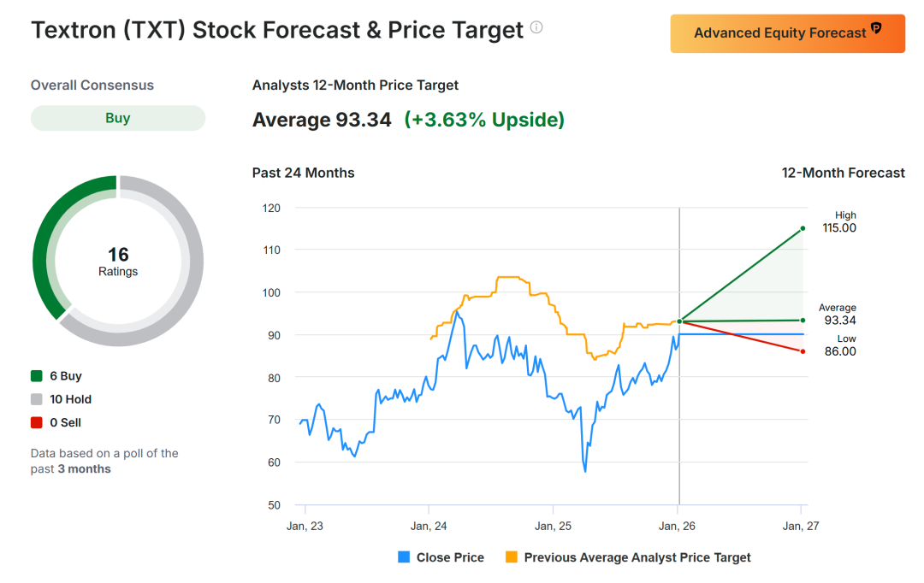Click the +3.63% Upside text
924x583 pixels.
[x=484, y=120]
